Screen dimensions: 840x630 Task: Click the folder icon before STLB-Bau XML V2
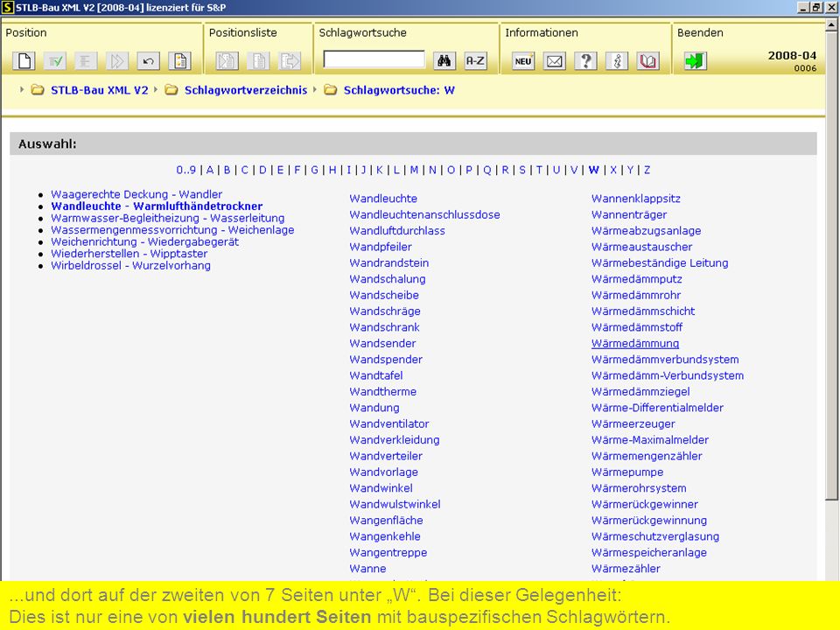(38, 89)
